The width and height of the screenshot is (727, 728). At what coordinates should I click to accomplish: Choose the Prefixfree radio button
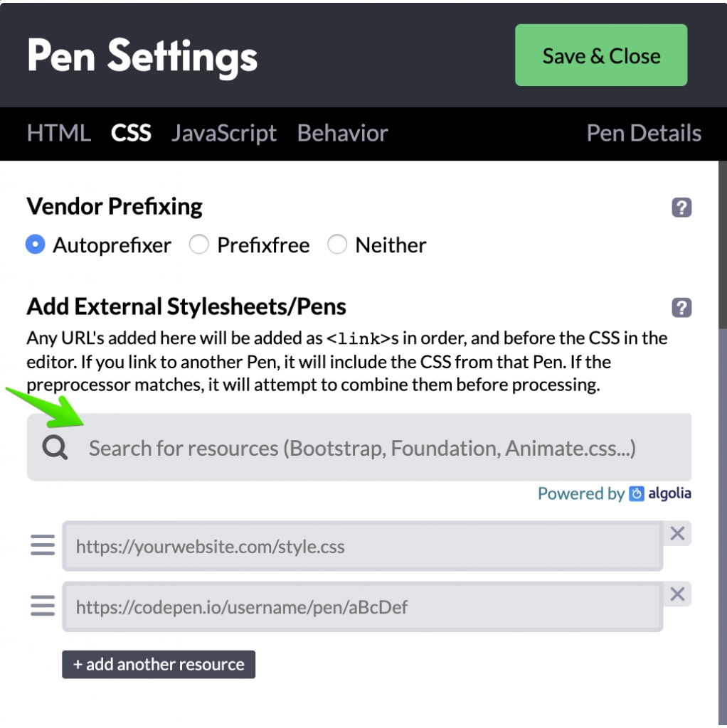coord(199,245)
